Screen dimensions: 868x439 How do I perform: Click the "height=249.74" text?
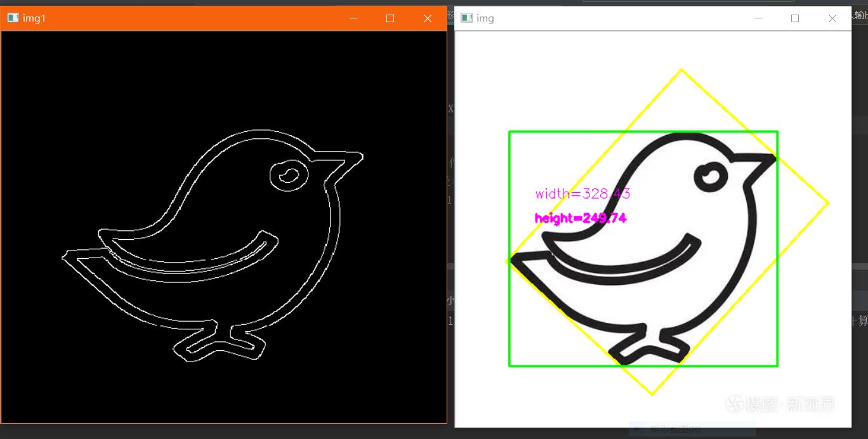[x=581, y=218]
